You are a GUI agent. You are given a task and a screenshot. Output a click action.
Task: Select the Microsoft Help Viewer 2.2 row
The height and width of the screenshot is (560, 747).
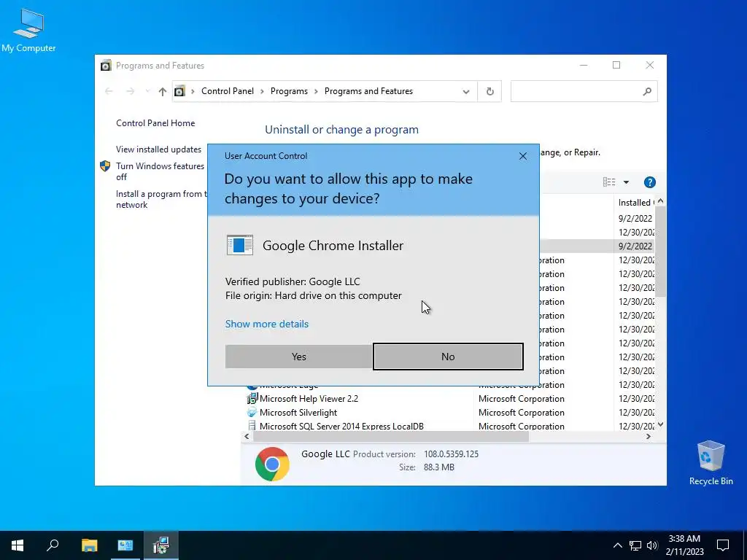click(451, 399)
